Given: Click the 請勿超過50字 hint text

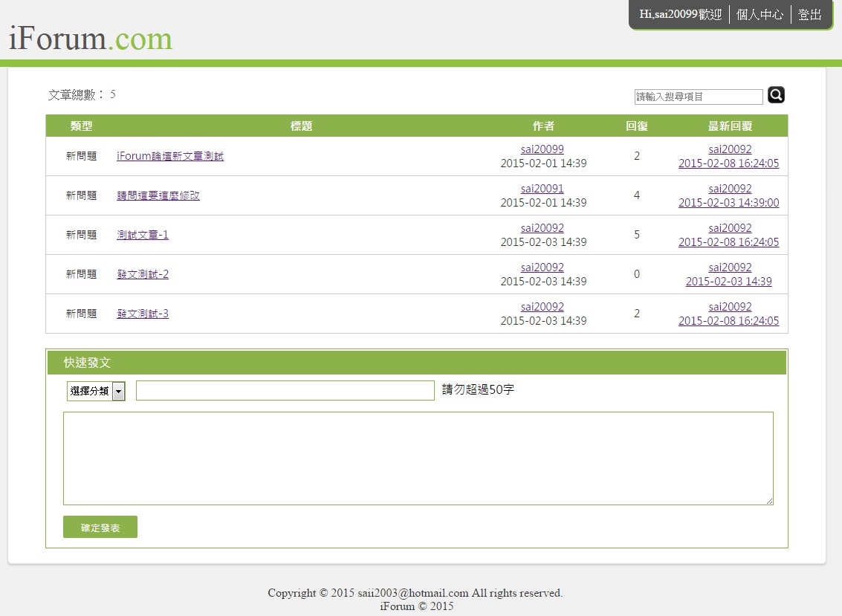Looking at the screenshot, I should coord(478,389).
